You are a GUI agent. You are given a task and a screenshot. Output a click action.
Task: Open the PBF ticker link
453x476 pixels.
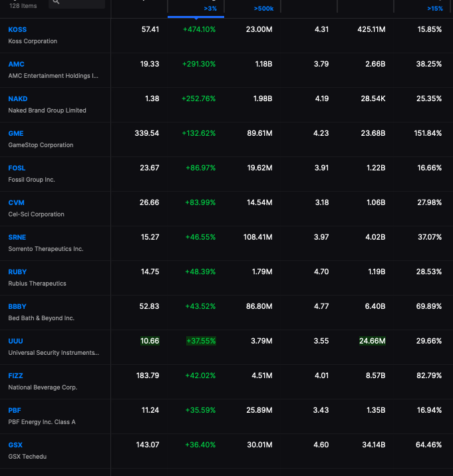click(15, 410)
